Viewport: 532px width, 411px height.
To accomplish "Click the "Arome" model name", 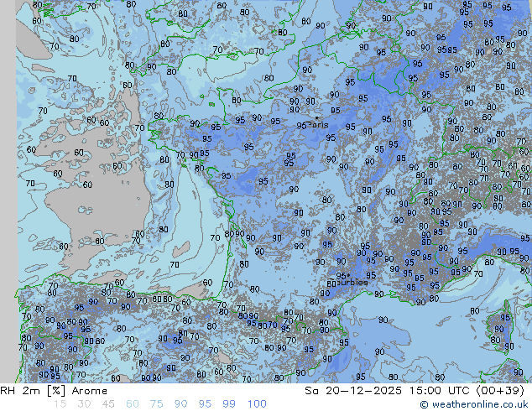I will point(91,391).
